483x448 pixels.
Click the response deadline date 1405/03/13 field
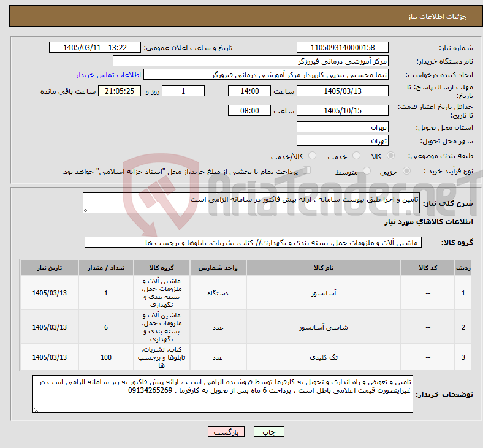pos(343,91)
